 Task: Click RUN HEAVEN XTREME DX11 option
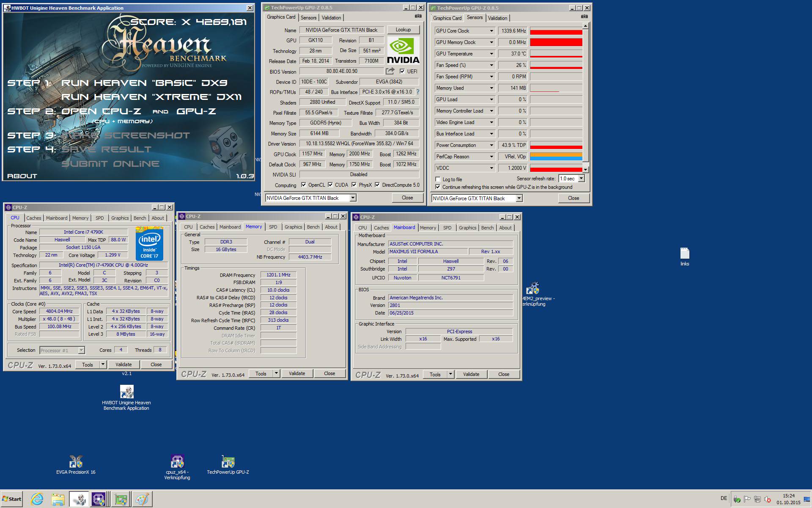151,97
